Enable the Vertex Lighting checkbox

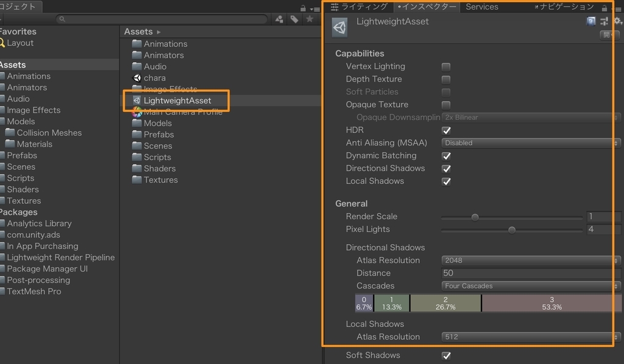click(446, 67)
